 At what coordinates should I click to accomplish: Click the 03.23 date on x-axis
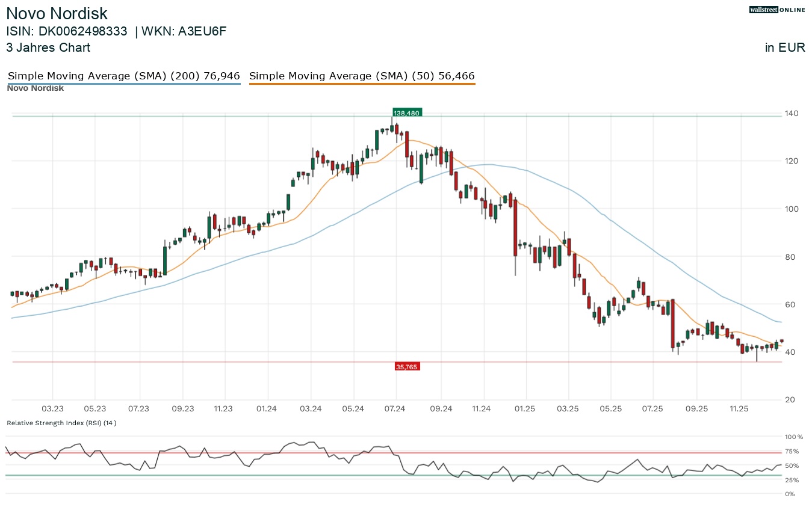[52, 409]
